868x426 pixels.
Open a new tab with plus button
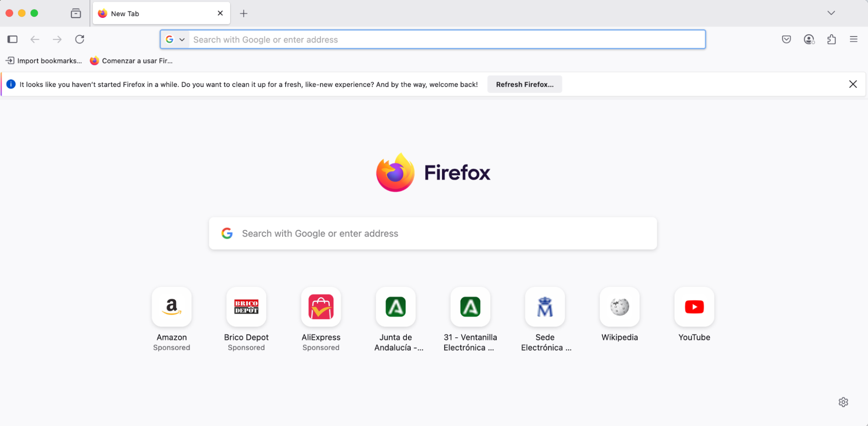click(244, 13)
